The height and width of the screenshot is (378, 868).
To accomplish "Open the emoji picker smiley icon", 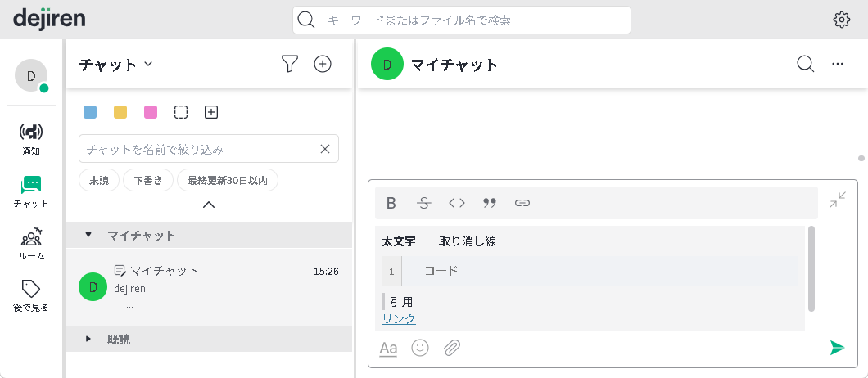I will [420, 348].
